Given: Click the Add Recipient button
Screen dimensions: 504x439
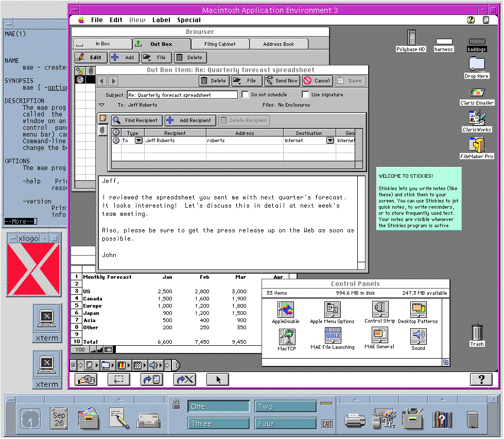Looking at the screenshot, I should 190,120.
